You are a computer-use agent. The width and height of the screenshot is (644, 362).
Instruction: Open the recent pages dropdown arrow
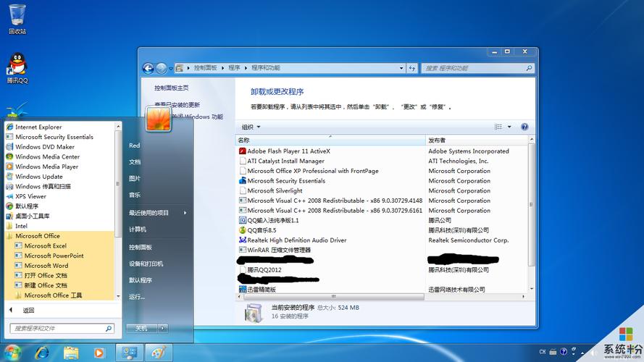coord(170,69)
